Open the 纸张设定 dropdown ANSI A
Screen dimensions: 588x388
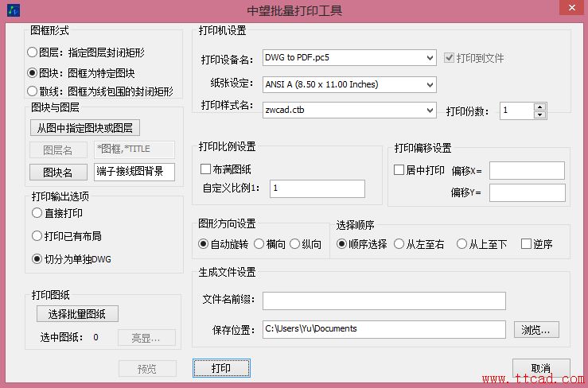(x=349, y=84)
